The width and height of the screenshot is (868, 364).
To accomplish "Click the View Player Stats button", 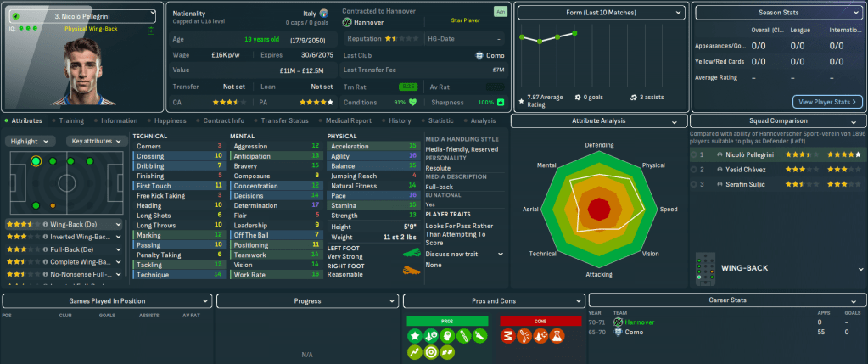I will 826,102.
